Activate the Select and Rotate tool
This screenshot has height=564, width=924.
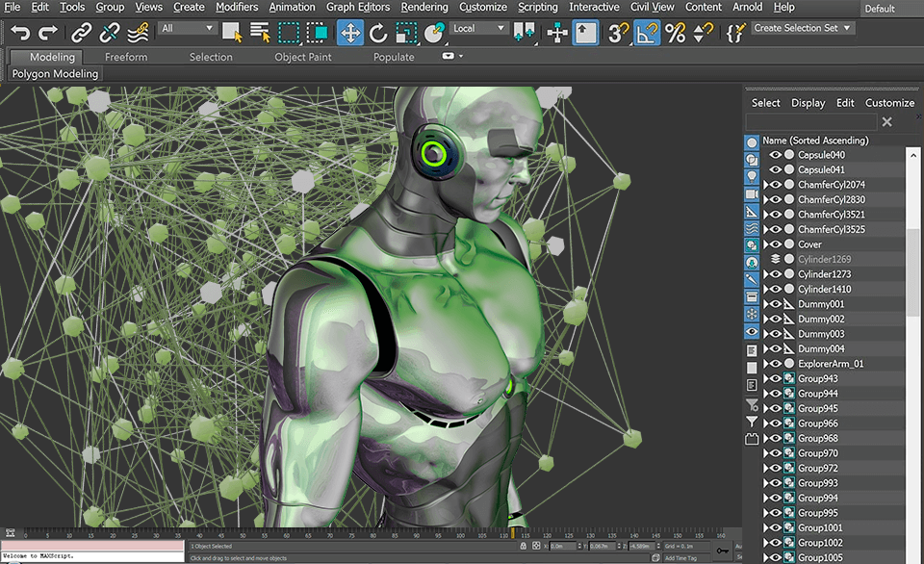click(378, 32)
